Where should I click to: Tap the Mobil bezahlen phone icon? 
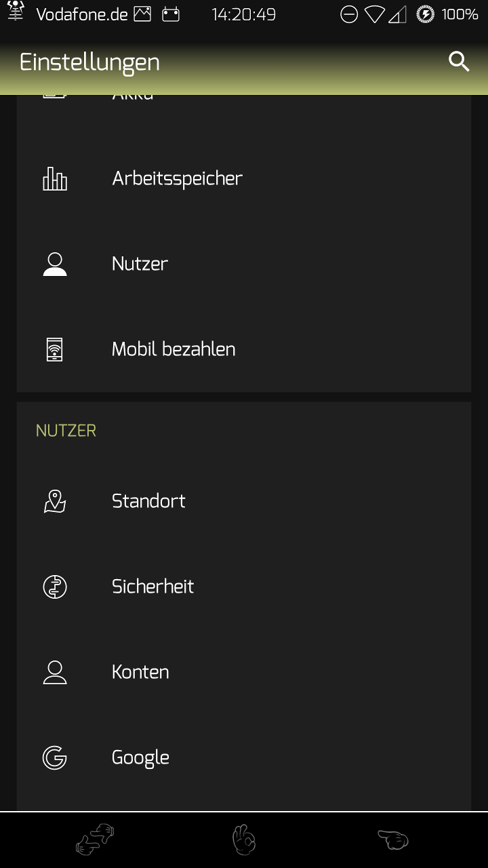pyautogui.click(x=55, y=349)
